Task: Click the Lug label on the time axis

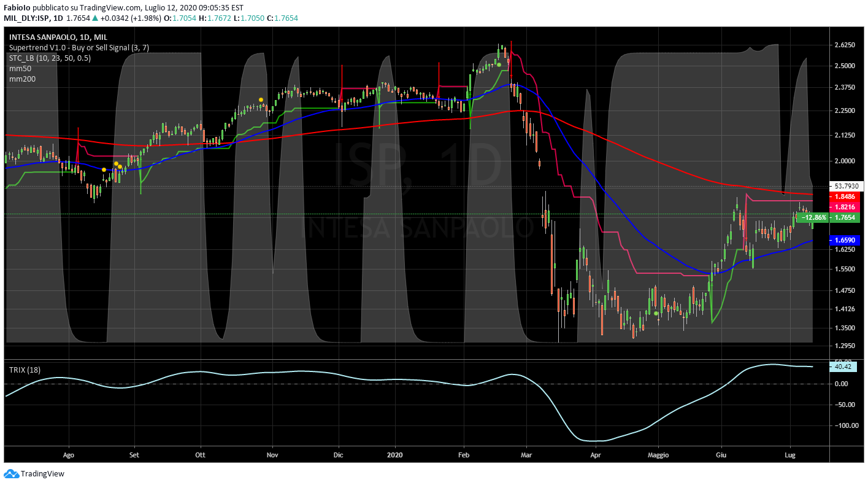Action: tap(790, 455)
